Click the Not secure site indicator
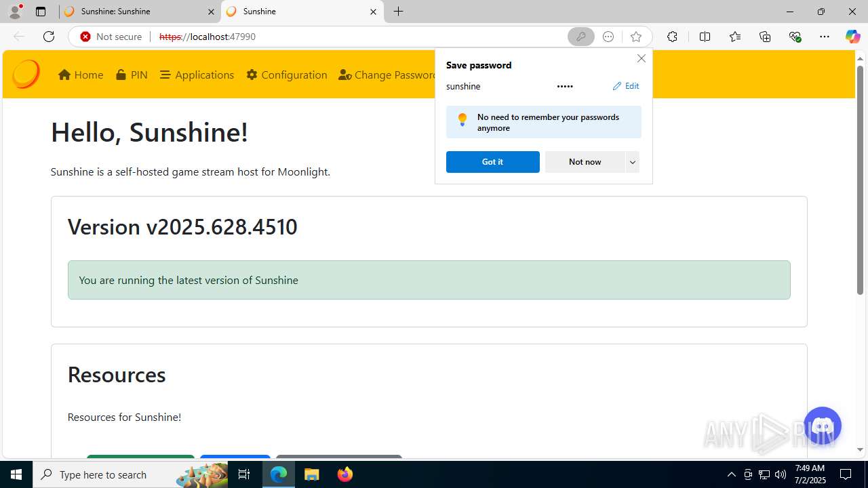The height and width of the screenshot is (488, 868). click(x=111, y=37)
